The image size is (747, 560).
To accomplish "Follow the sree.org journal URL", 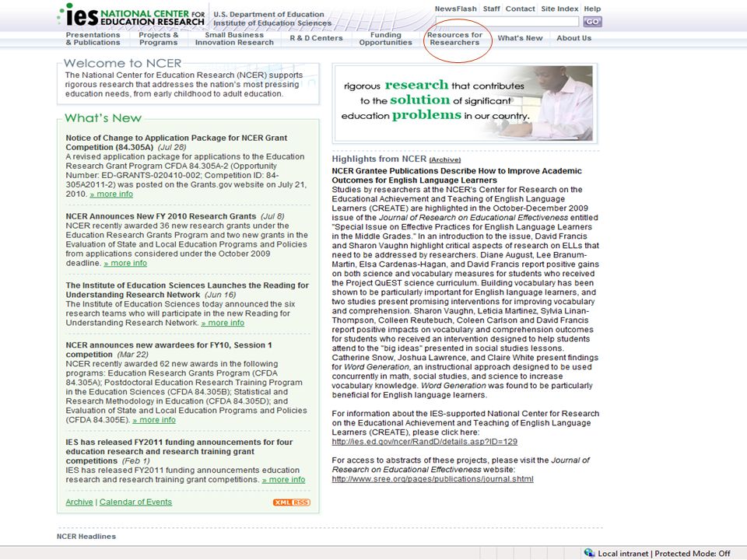I will [x=433, y=479].
